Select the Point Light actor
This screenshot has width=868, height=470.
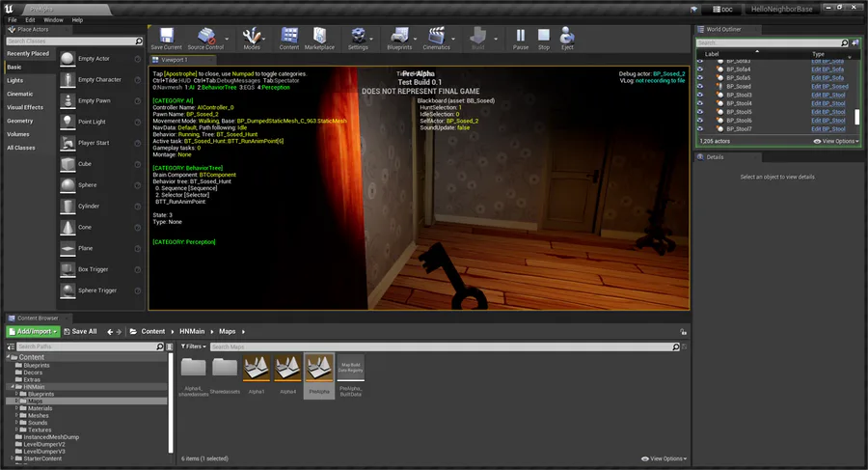(99, 122)
